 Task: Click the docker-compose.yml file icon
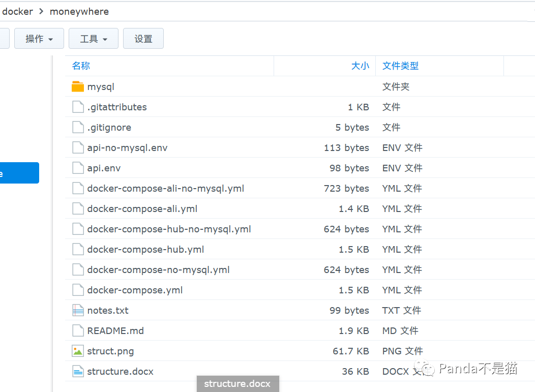pyautogui.click(x=78, y=290)
